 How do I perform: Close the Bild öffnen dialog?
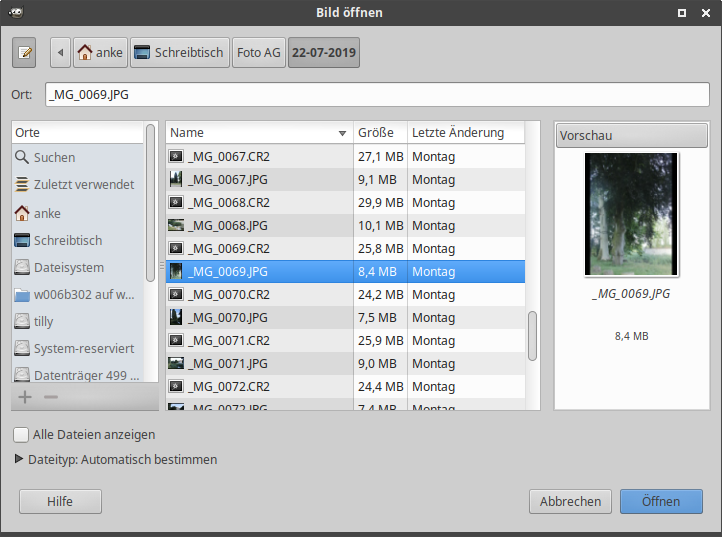(705, 13)
